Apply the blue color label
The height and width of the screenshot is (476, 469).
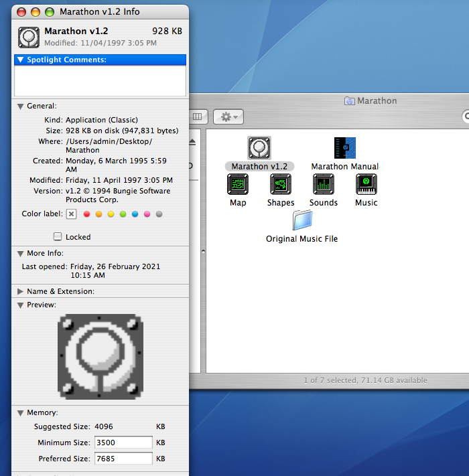click(135, 214)
